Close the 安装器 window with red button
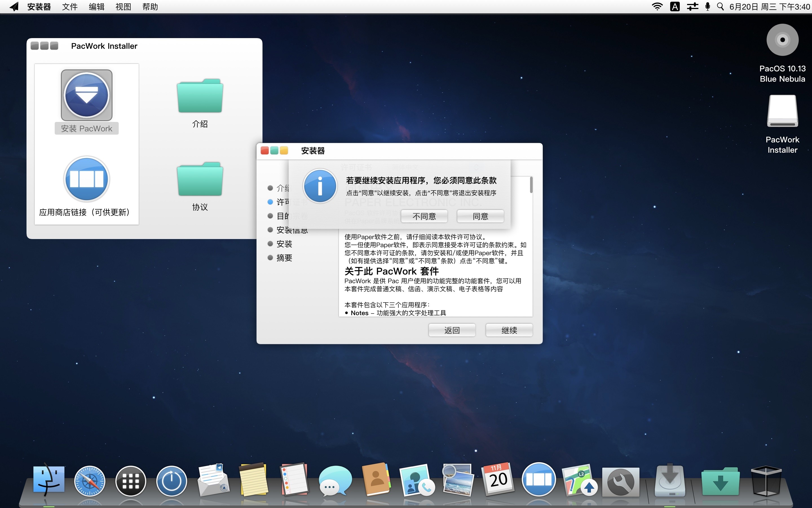 pos(264,150)
